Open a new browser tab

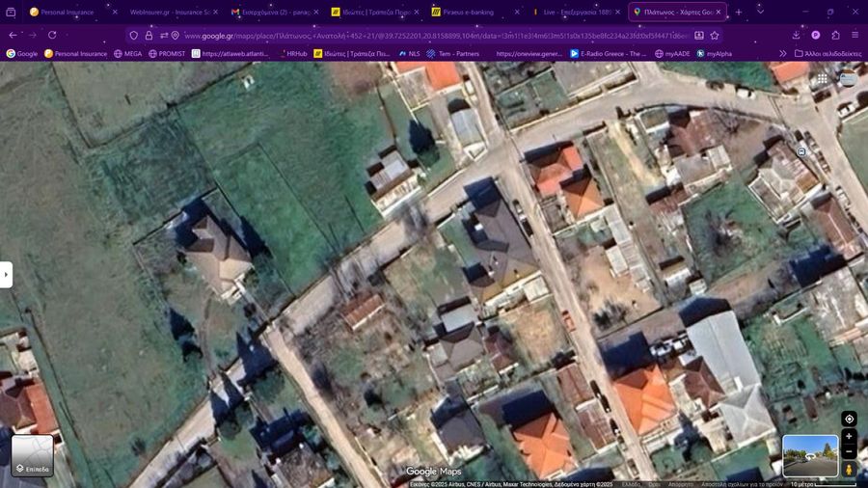(x=739, y=13)
